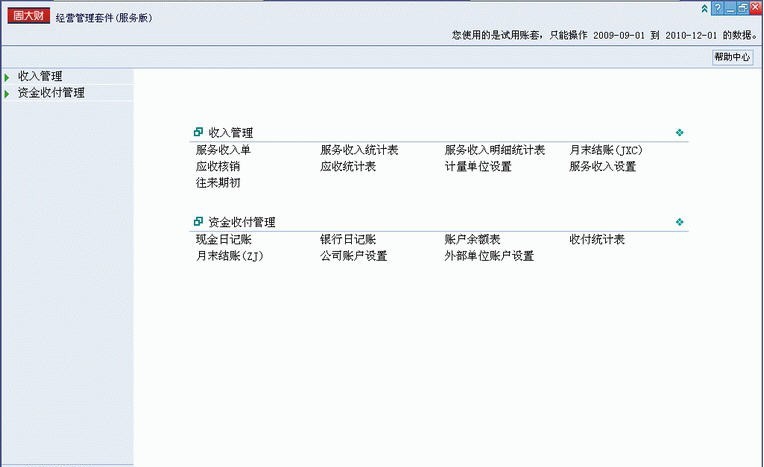Open 计量单位设置
The image size is (764, 467).
pyautogui.click(x=478, y=167)
